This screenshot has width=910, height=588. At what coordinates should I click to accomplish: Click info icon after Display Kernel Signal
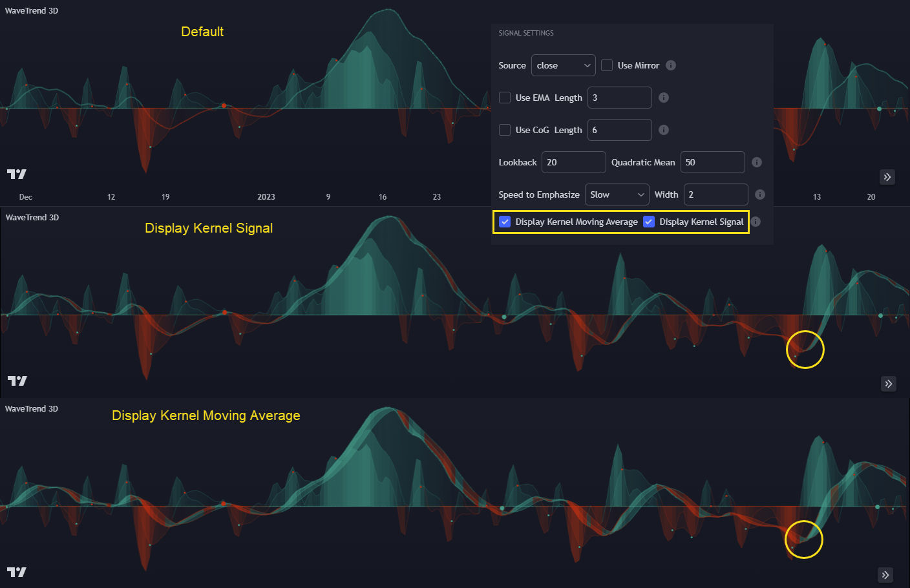pos(756,222)
